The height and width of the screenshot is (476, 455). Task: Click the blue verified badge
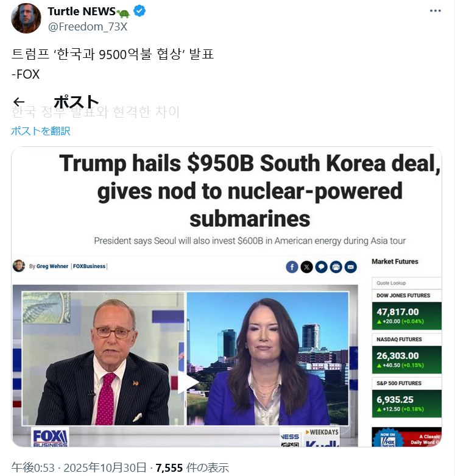pos(139,11)
